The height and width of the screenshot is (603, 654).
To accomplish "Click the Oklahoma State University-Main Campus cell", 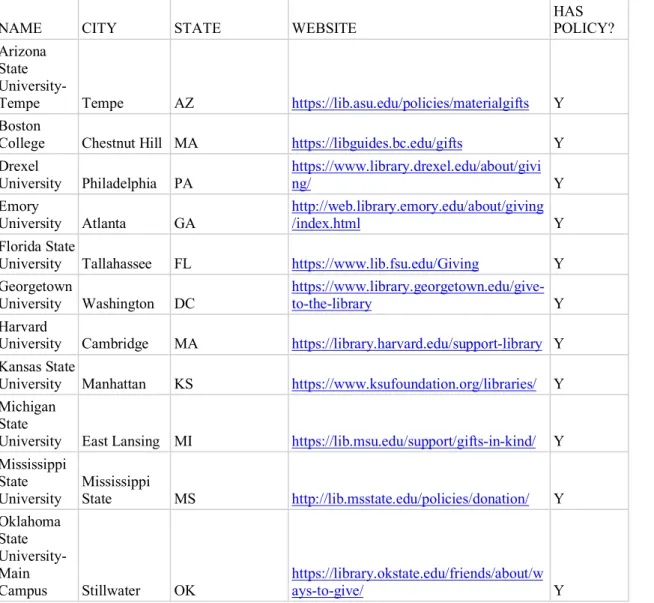I will coord(39,555).
